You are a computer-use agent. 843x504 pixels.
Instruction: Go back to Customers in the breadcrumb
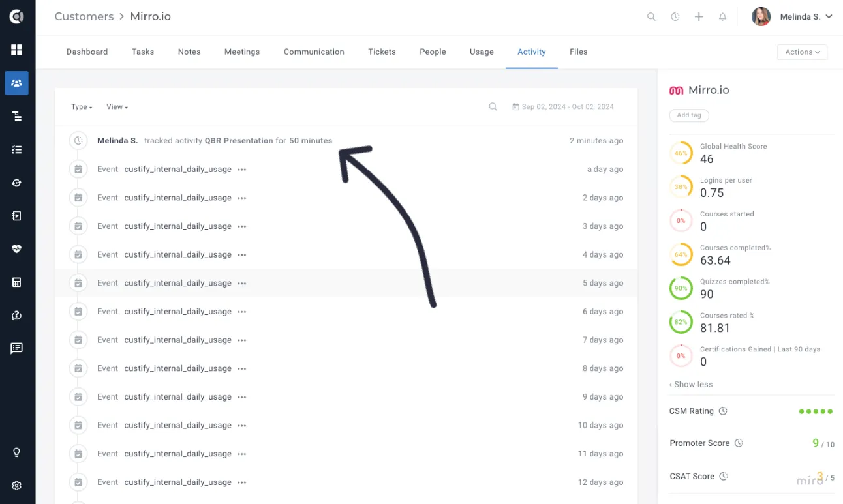click(x=84, y=17)
